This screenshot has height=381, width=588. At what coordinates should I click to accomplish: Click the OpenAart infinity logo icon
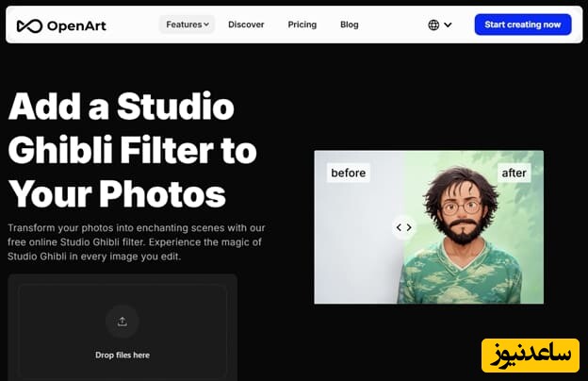29,25
